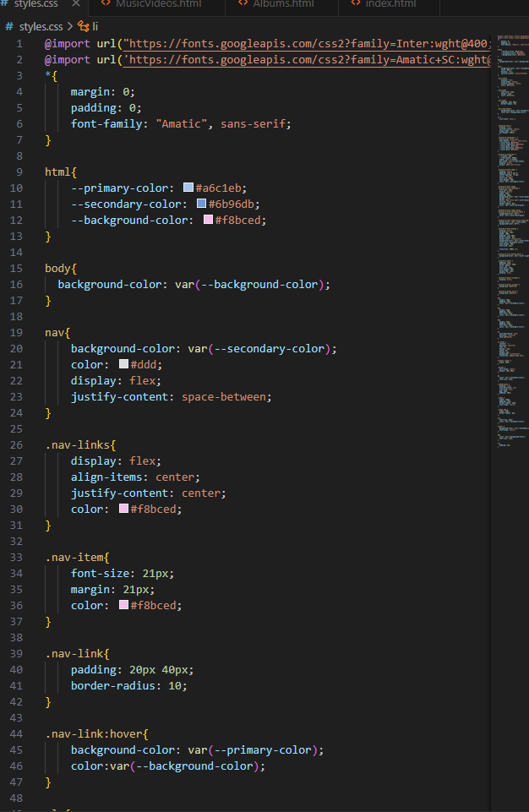Screen dimensions: 529x812
Task: Click line number 19 in the gutter
Action: [16, 332]
